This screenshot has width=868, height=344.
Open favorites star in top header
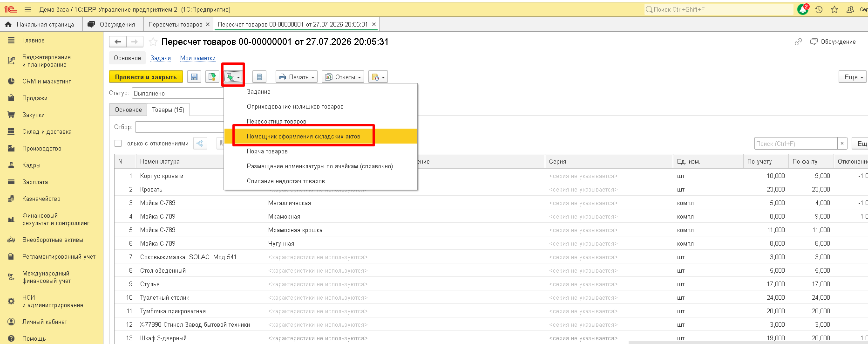coord(834,9)
